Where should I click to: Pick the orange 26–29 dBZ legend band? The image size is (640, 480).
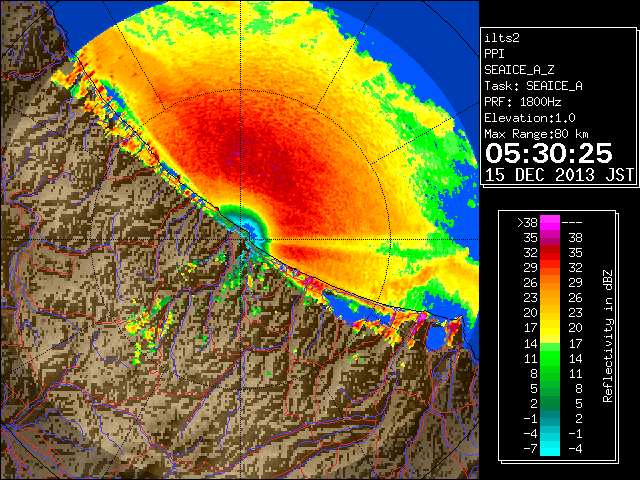550,282
